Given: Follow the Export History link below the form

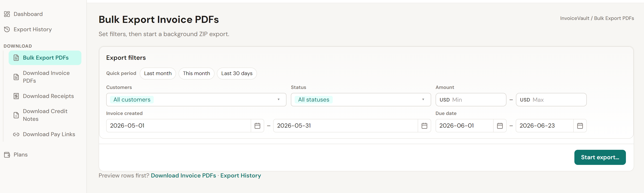Looking at the screenshot, I should tap(240, 176).
